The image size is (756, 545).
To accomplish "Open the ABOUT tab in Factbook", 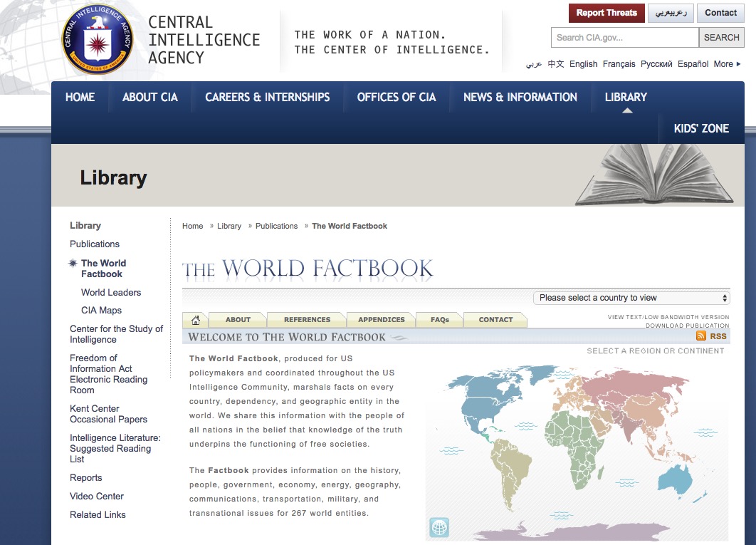I will click(x=238, y=320).
